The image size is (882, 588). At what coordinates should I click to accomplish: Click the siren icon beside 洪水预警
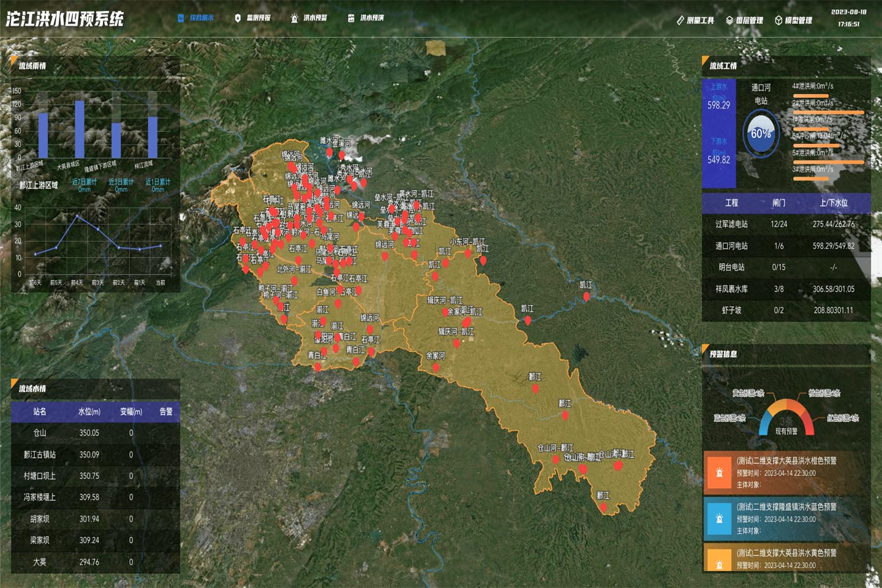pyautogui.click(x=294, y=18)
